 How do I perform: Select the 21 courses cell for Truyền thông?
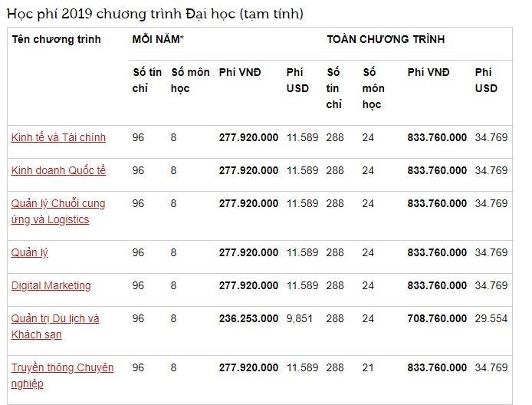click(x=368, y=368)
